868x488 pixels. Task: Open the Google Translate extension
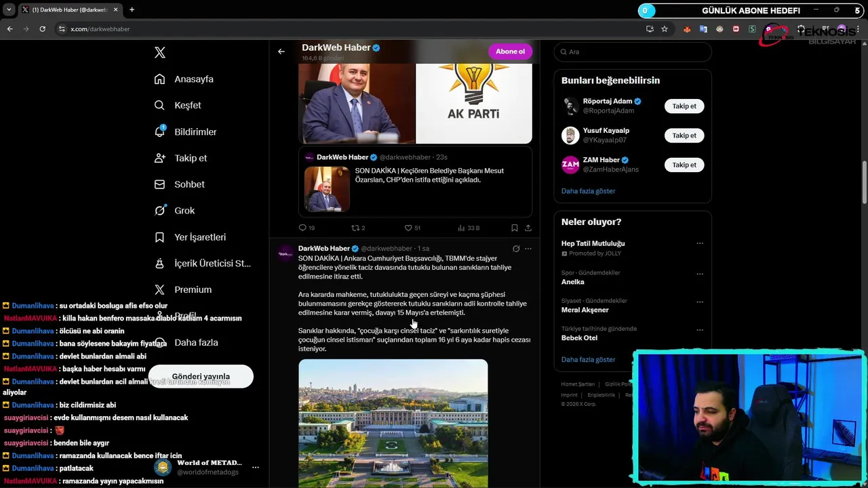pos(703,29)
